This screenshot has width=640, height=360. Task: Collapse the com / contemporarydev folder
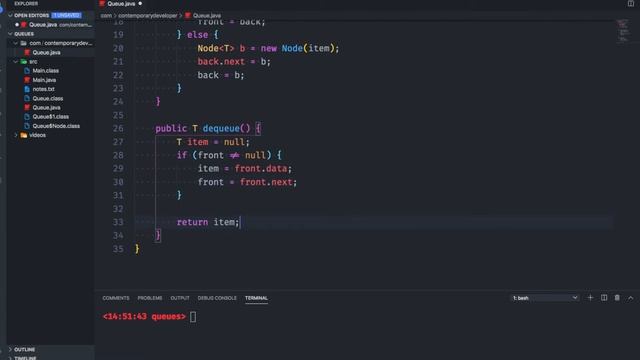[16, 43]
